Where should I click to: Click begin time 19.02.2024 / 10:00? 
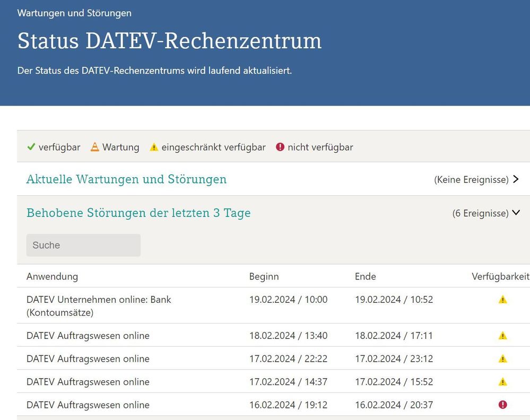(288, 300)
